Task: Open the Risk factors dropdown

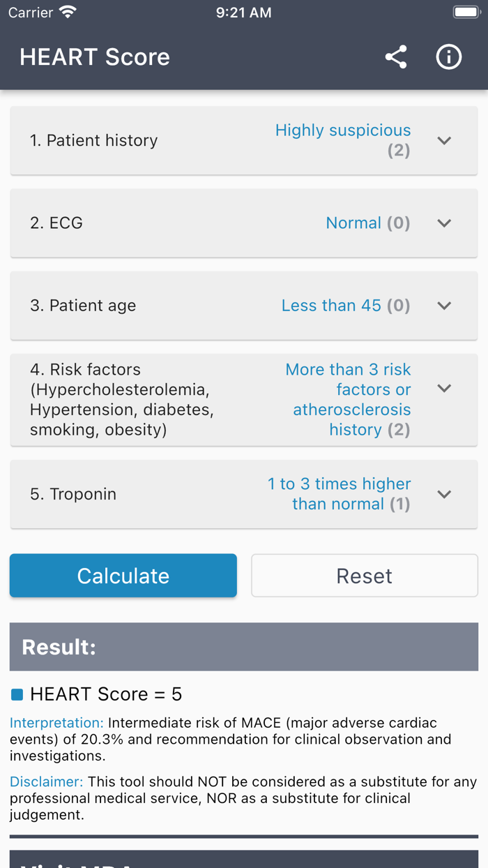Action: pos(444,389)
